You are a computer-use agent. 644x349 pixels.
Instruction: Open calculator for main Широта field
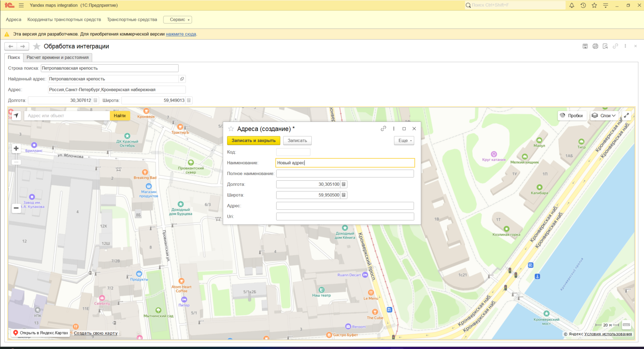189,100
